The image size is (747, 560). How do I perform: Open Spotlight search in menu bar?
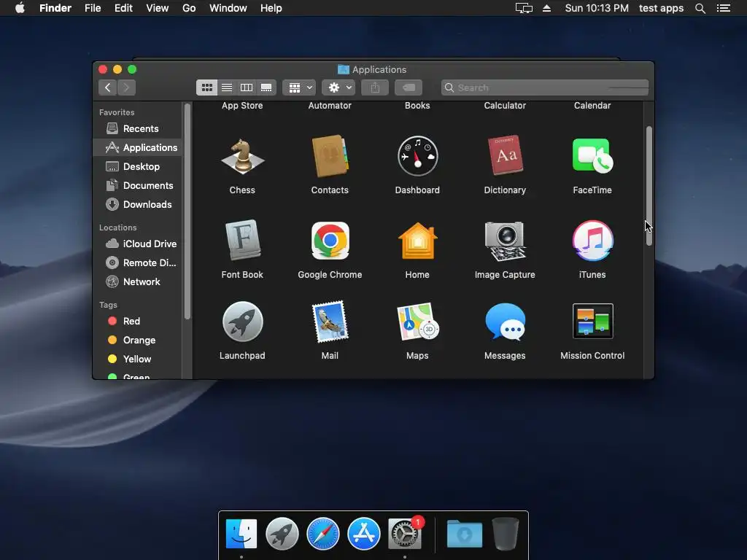pyautogui.click(x=700, y=8)
